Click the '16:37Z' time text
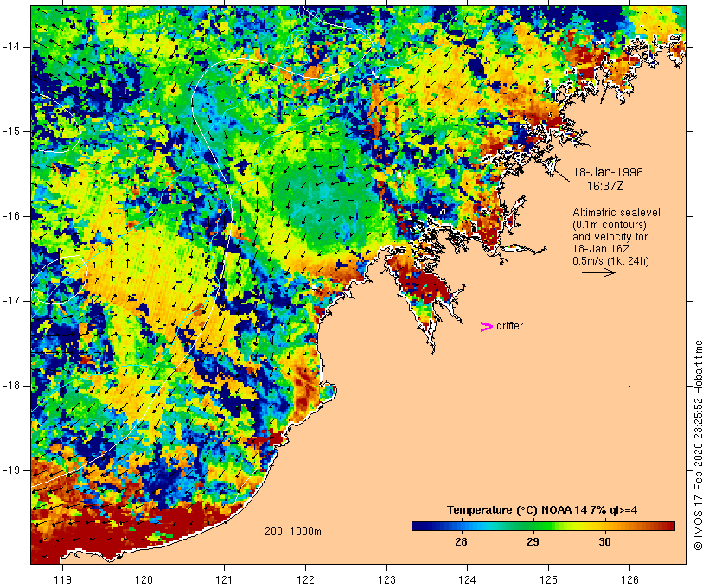The width and height of the screenshot is (709, 588). click(x=605, y=186)
